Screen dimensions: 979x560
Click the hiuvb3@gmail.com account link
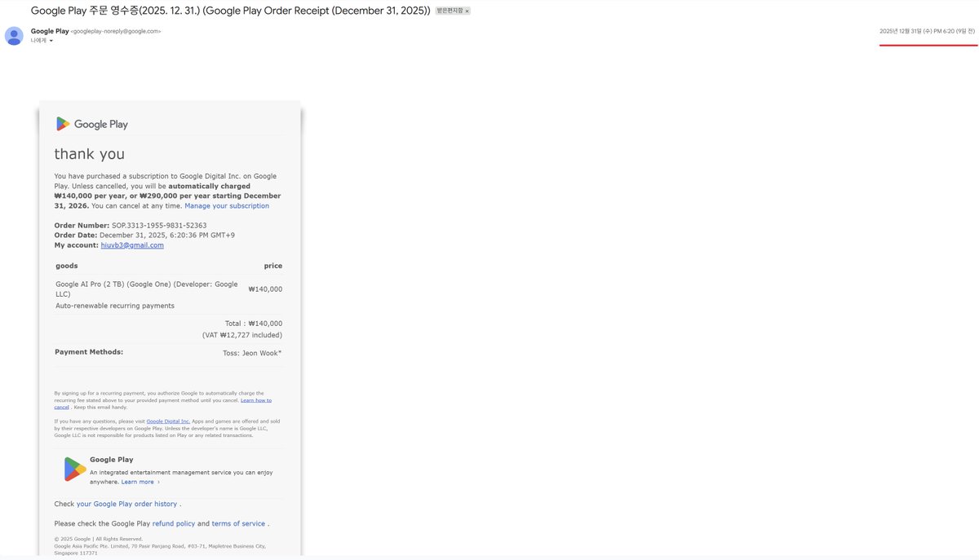(132, 245)
